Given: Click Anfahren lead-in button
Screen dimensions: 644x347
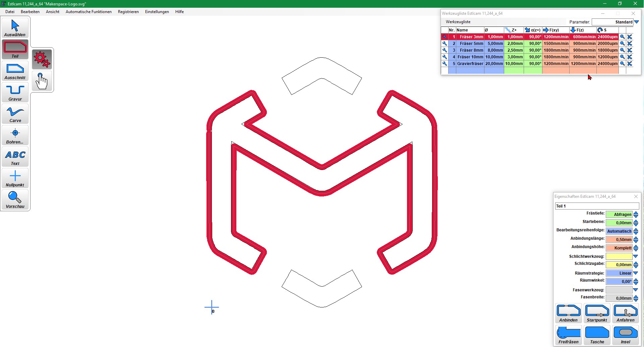Looking at the screenshot, I should point(626,313).
